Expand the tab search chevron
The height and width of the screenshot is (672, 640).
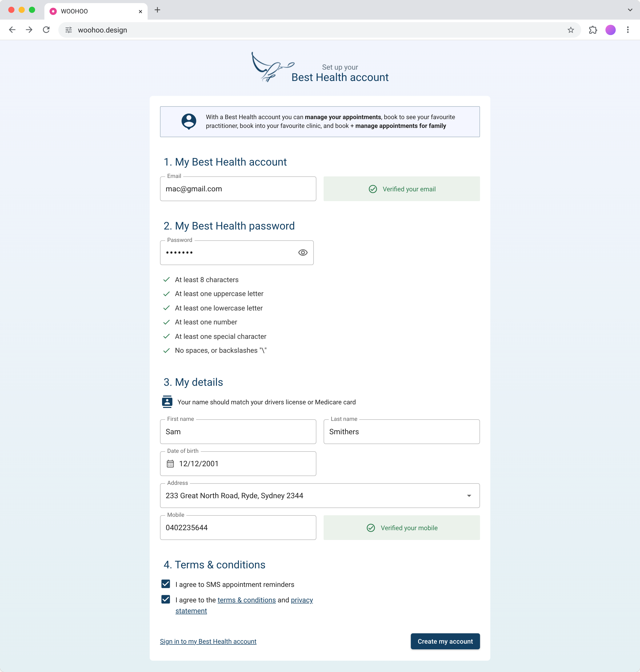[630, 10]
